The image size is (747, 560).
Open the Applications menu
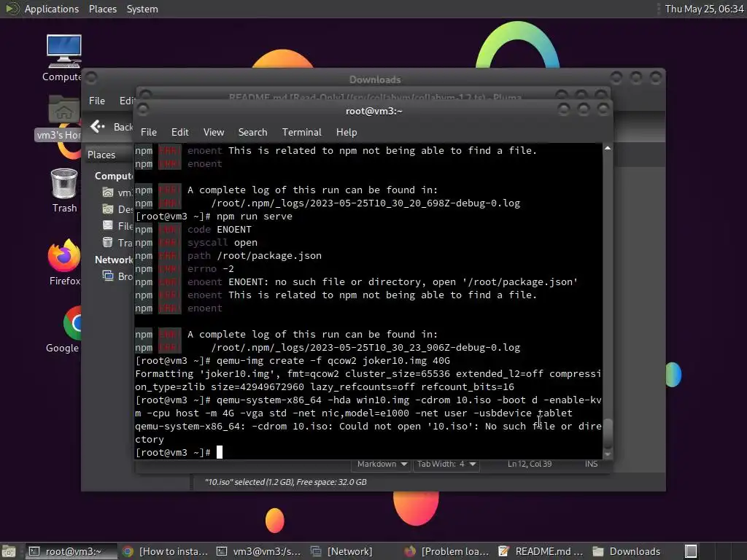click(52, 9)
